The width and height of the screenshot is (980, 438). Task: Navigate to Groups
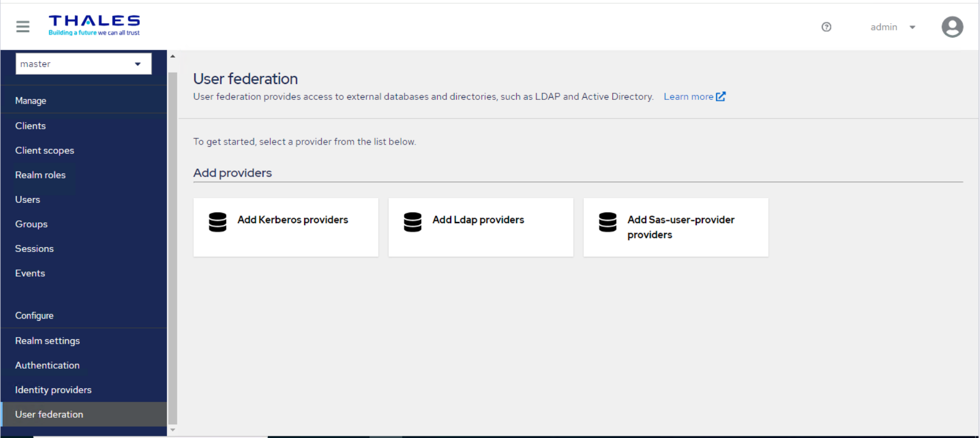pos(83,224)
